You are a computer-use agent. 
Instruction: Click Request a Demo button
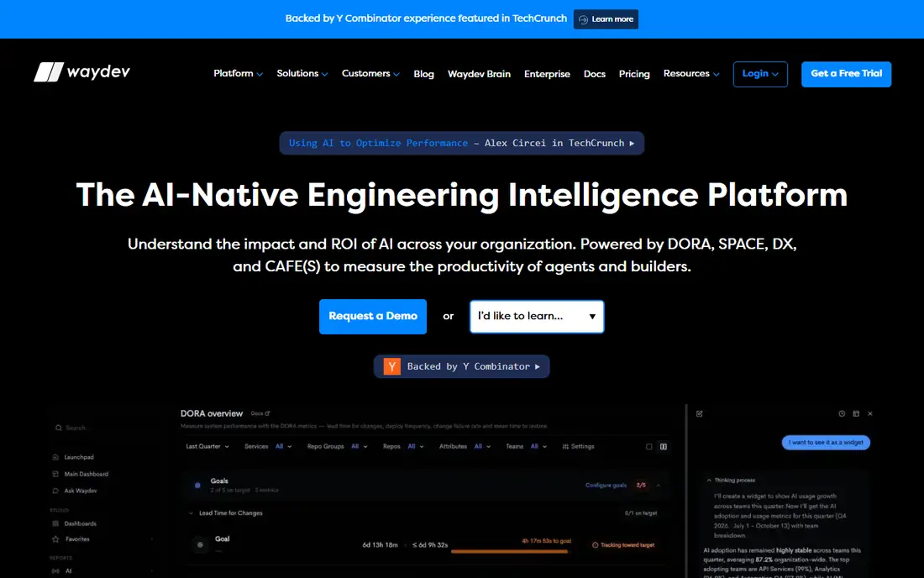tap(373, 317)
